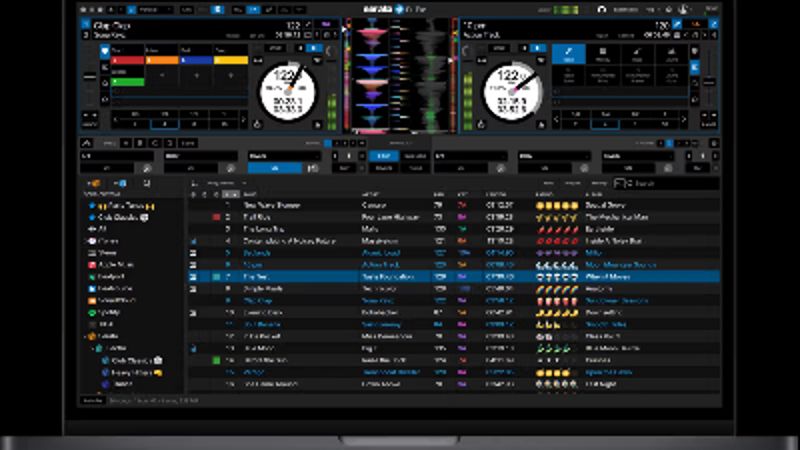
Task: Shift right deck loop sizes with the right arrow
Action: [x=684, y=119]
